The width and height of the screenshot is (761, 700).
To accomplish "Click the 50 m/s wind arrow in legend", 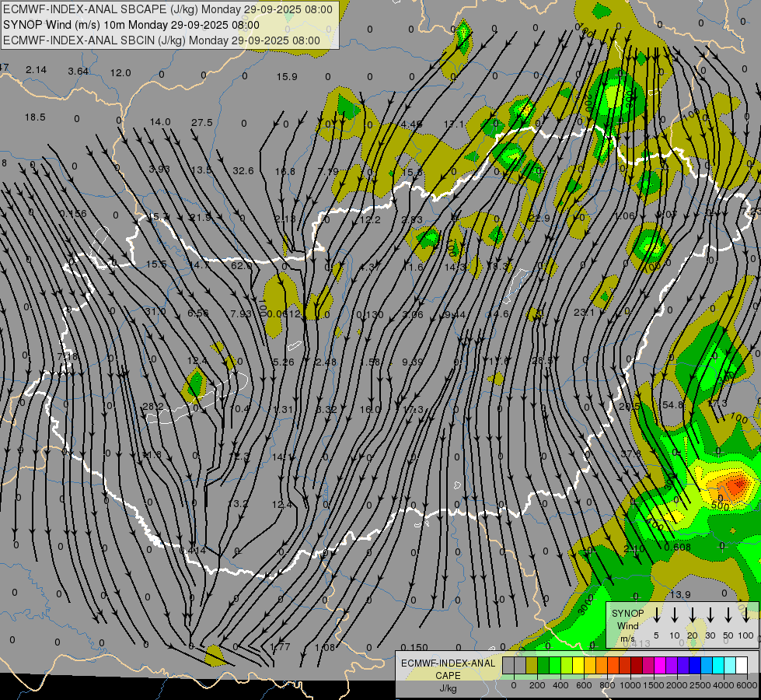I will tap(728, 614).
